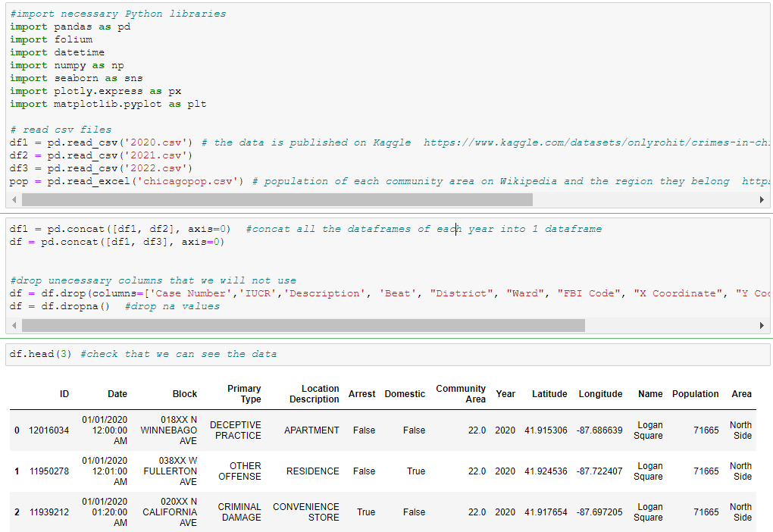Click the Area column header
The height and width of the screenshot is (532, 773).
741,394
